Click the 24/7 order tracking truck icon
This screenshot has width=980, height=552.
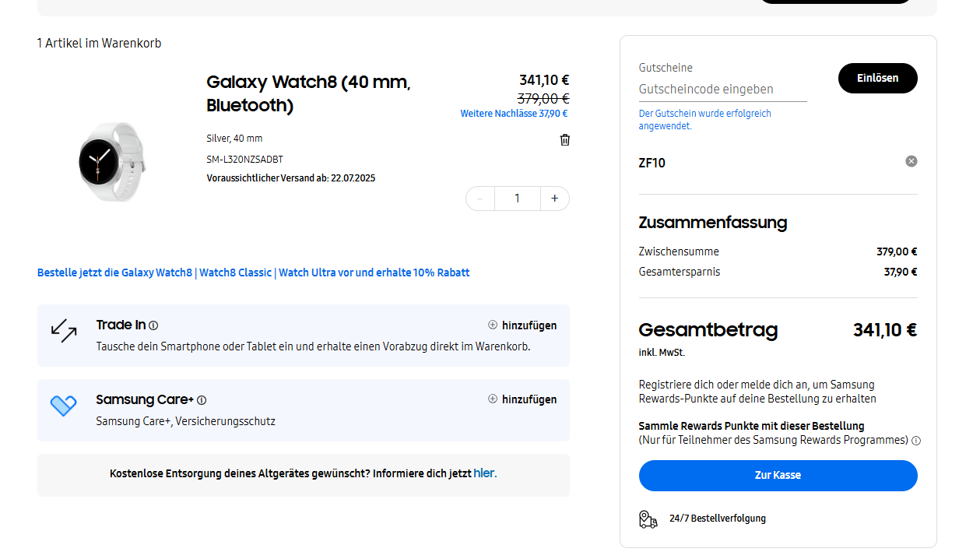click(648, 519)
